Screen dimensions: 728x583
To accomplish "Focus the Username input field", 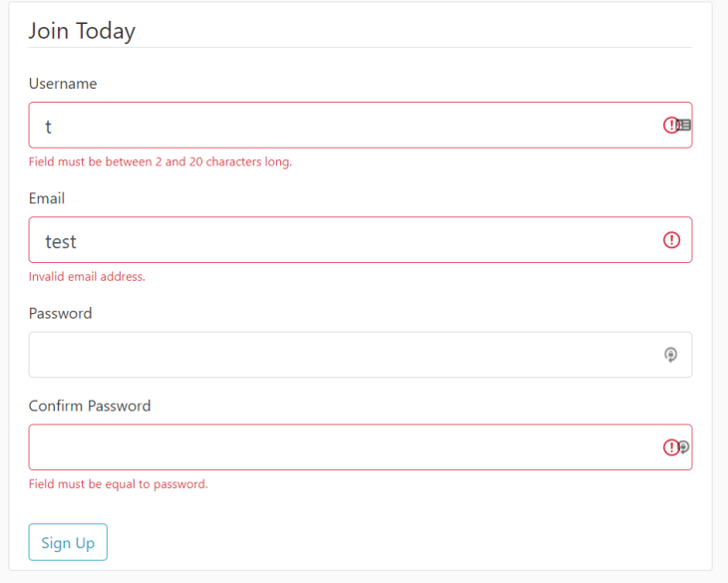I will point(339,126).
